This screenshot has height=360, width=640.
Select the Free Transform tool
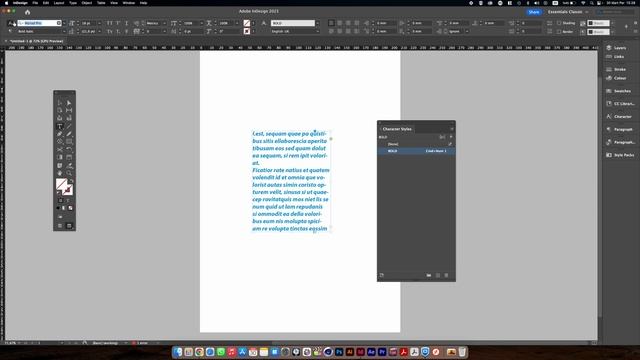tap(69, 149)
